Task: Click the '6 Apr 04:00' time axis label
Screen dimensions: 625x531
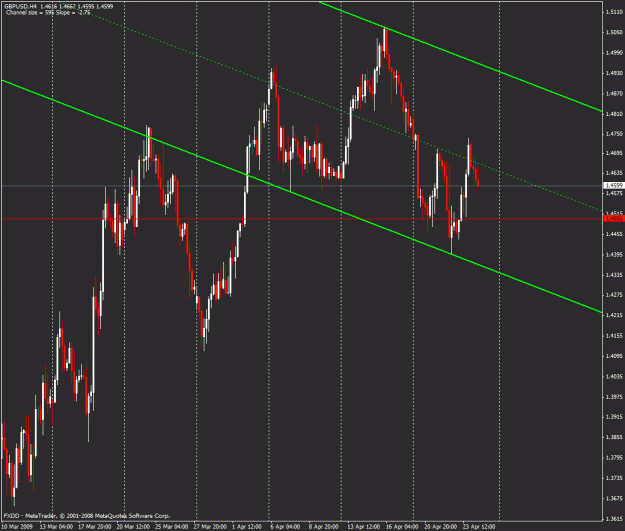Action: (x=285, y=527)
